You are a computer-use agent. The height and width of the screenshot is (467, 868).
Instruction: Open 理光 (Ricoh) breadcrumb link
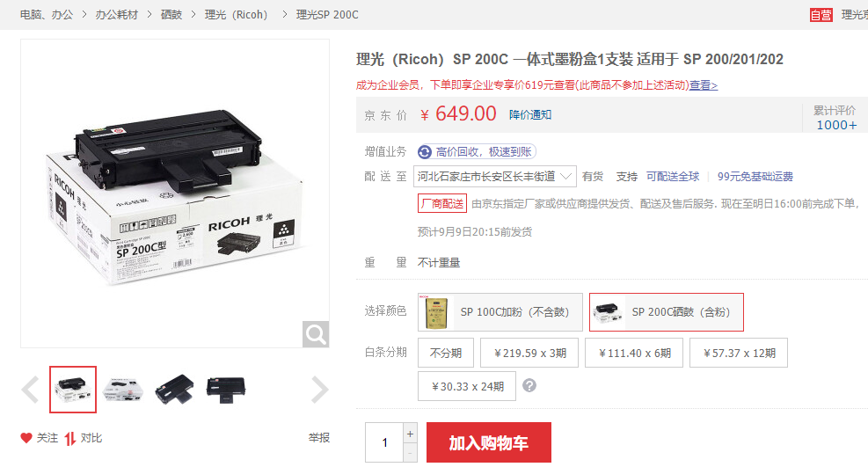(236, 15)
